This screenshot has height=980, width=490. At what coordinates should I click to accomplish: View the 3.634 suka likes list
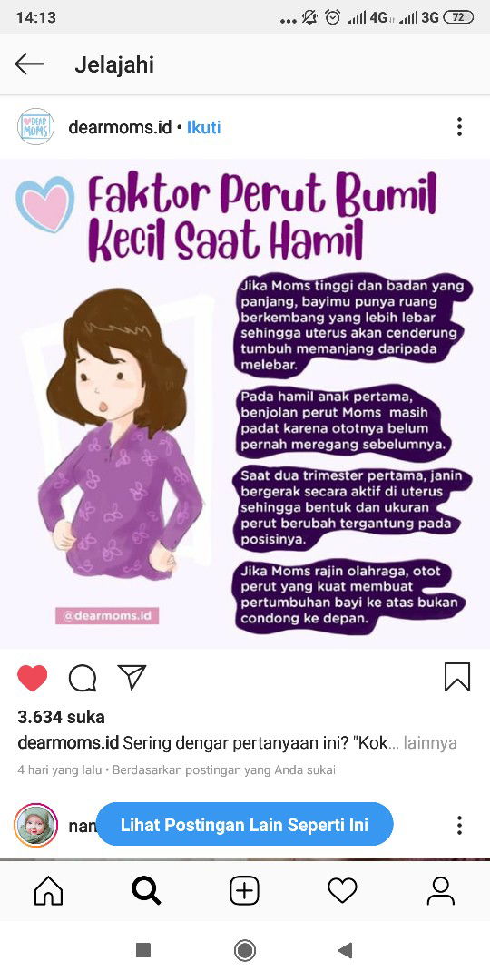coord(62,717)
